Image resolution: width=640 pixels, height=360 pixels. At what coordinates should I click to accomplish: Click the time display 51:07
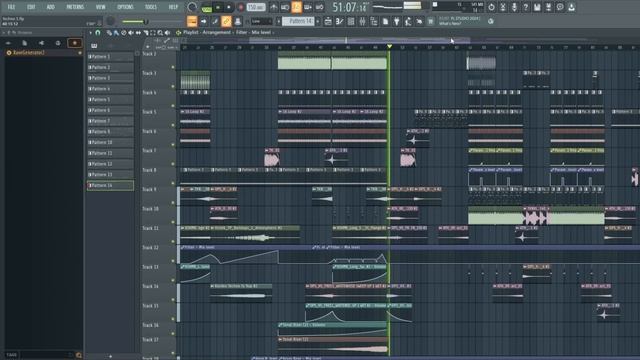pos(349,7)
